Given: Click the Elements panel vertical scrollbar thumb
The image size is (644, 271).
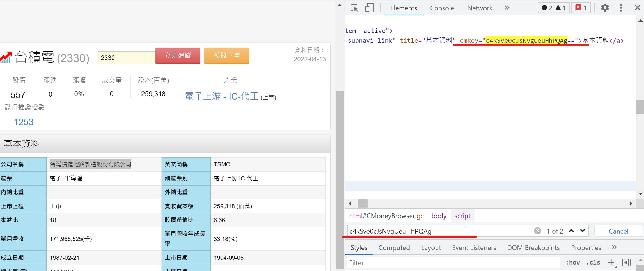Looking at the screenshot, I should tap(640, 107).
